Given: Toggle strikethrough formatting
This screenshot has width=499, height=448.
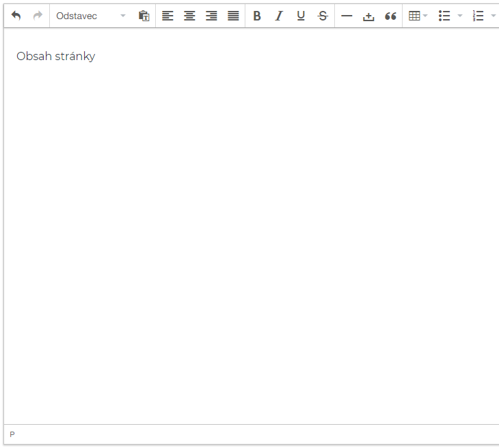Looking at the screenshot, I should point(323,16).
